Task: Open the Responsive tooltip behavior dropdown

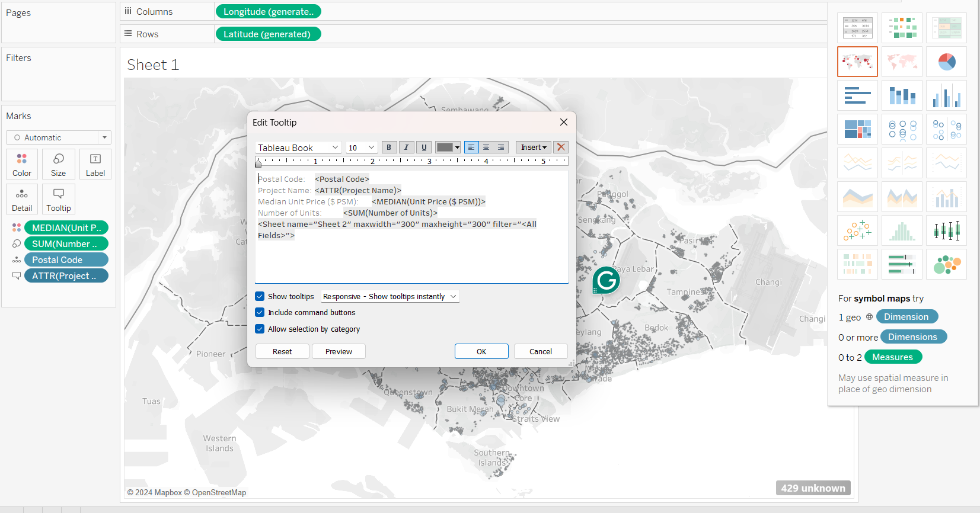Action: 390,296
